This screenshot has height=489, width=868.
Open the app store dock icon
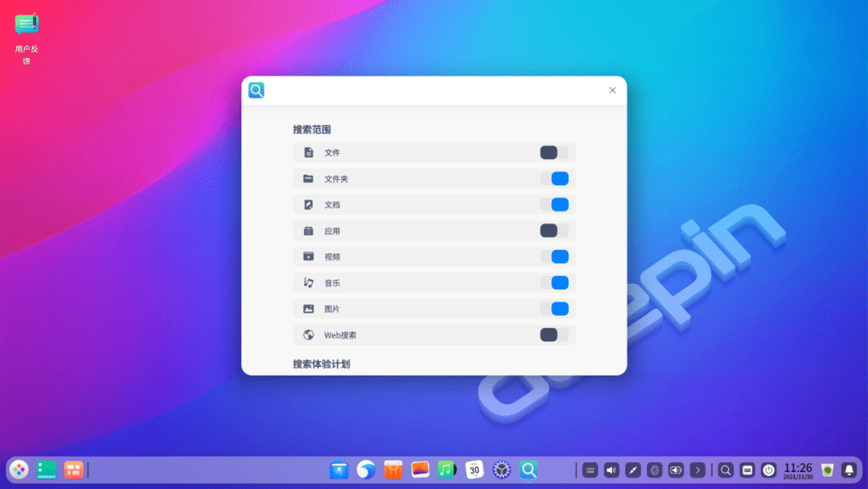tap(393, 470)
